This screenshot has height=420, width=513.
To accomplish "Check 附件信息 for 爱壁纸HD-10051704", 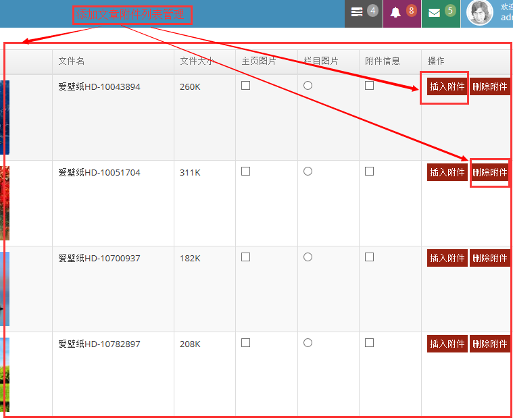I will [x=369, y=172].
